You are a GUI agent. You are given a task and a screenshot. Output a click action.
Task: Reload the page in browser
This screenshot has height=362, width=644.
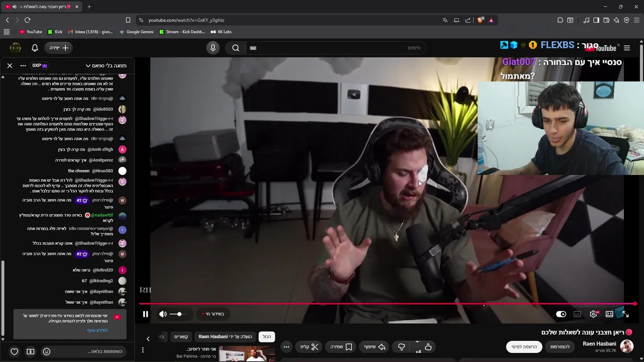click(27, 20)
